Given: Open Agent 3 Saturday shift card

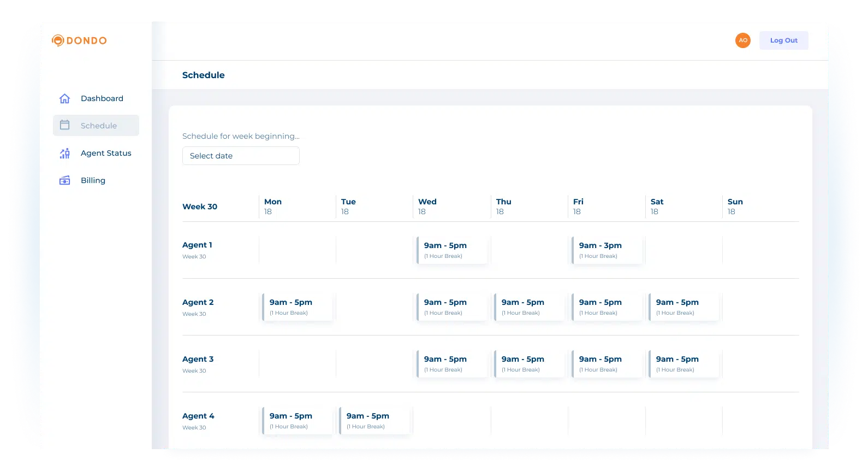Looking at the screenshot, I should point(684,364).
